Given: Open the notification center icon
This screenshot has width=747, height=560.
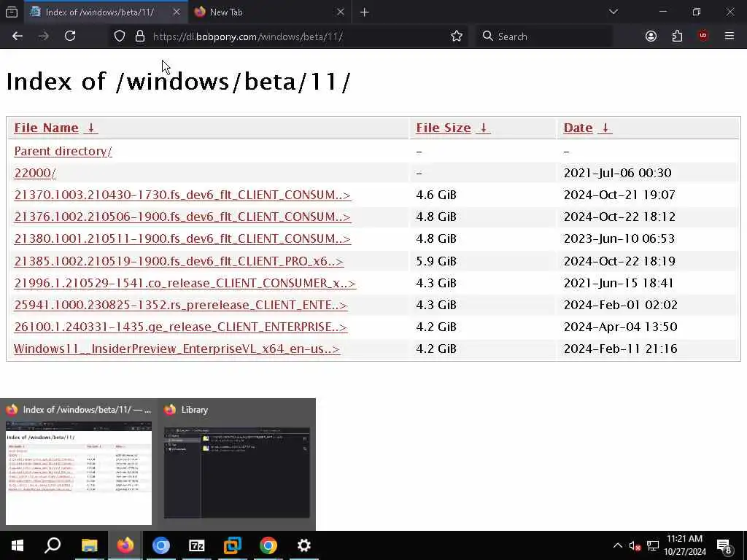Looking at the screenshot, I should [x=724, y=545].
